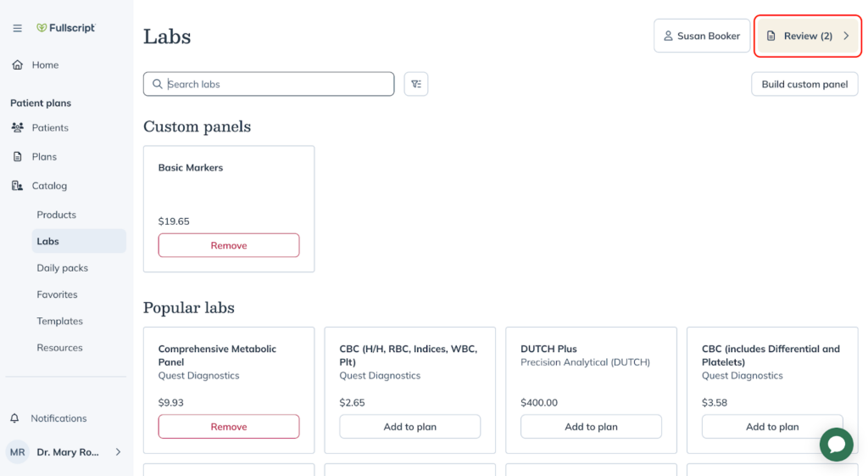Viewport: 868px width, 476px height.
Task: Add CBC (H/H, RBC, Indices) to plan
Action: coord(409,427)
